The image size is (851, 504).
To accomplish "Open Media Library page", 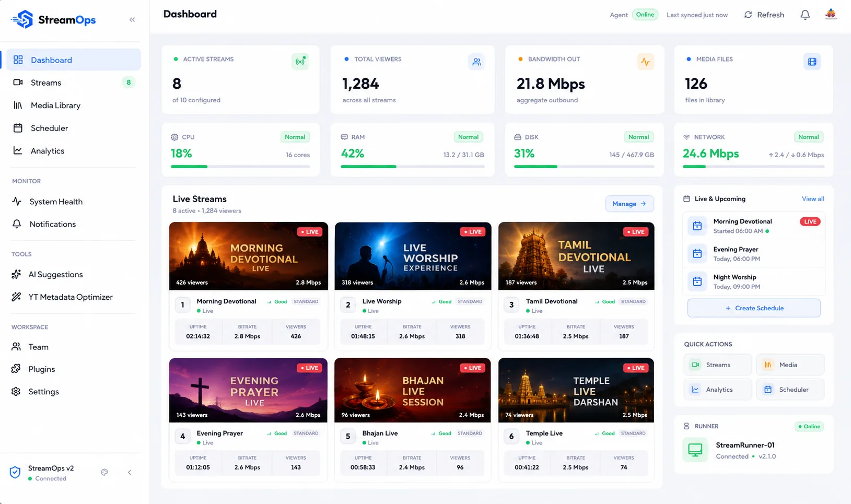I will coord(74,105).
